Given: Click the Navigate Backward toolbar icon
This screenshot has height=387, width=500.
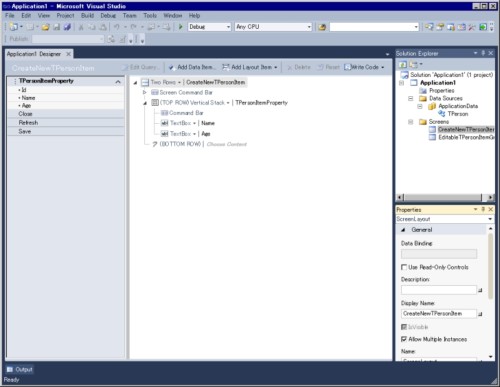Looking at the screenshot, I should (x=151, y=27).
